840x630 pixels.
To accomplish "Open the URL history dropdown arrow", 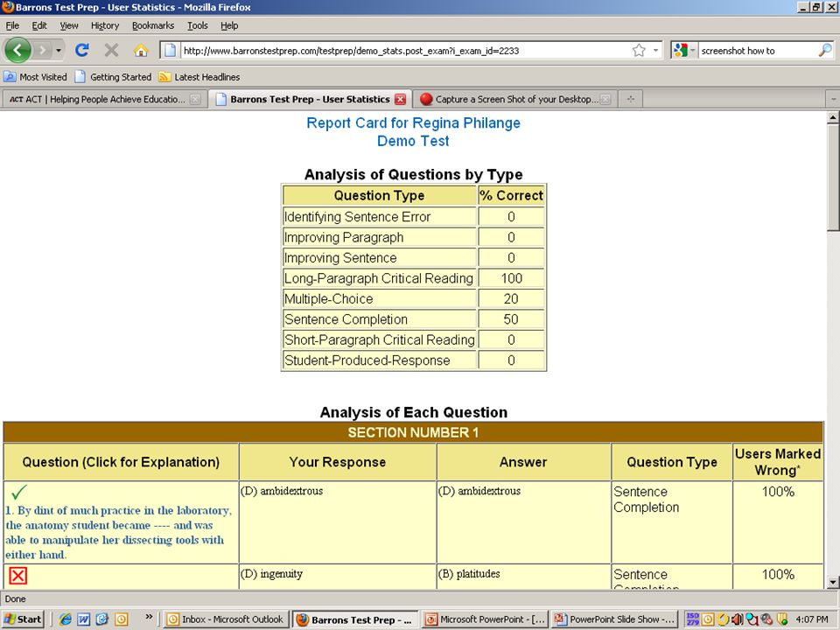I will click(655, 51).
